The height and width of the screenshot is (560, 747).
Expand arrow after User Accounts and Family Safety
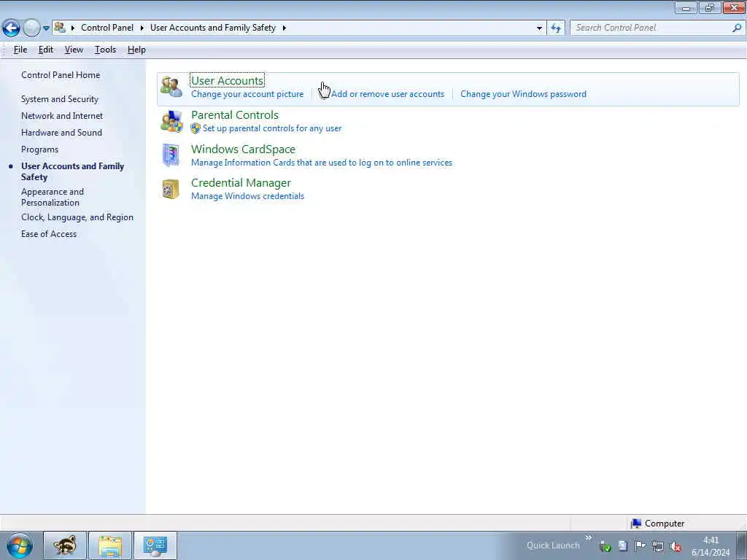285,28
